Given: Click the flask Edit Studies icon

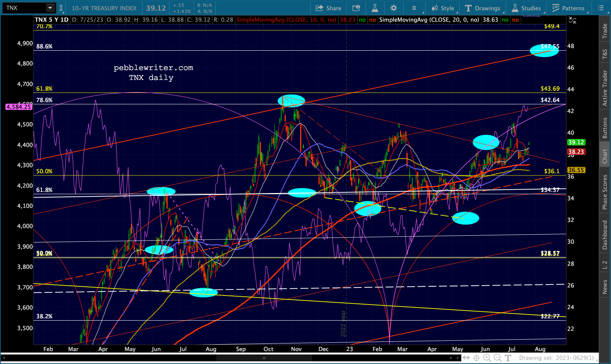Looking at the screenshot, I should (375, 8).
